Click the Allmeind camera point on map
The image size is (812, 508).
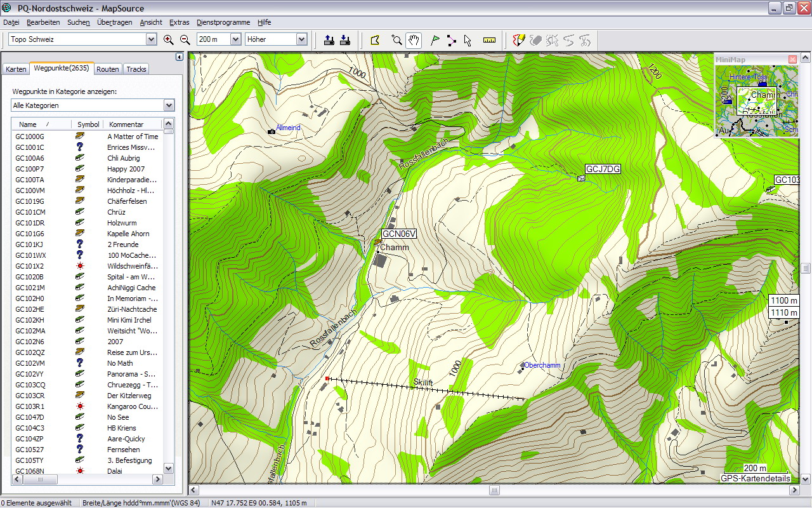click(272, 131)
